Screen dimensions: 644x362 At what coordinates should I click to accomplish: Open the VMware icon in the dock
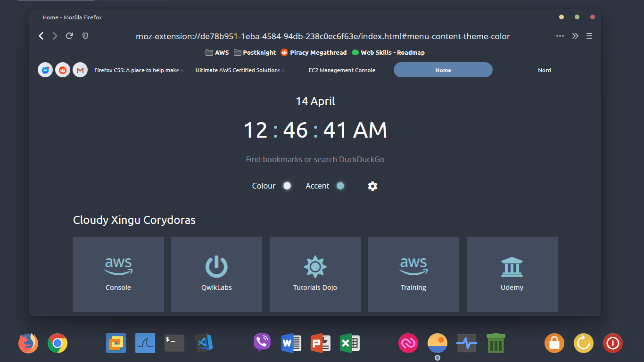click(x=116, y=343)
